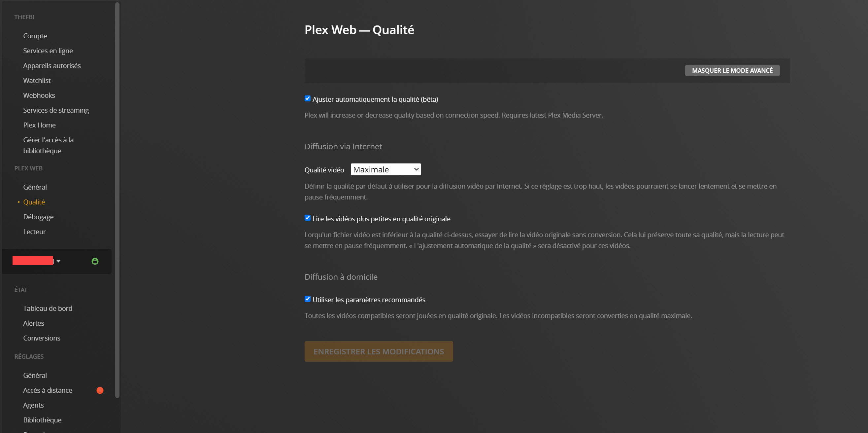Screen dimensions: 868x433
Task: Select Lecteur settings item
Action: tap(34, 231)
